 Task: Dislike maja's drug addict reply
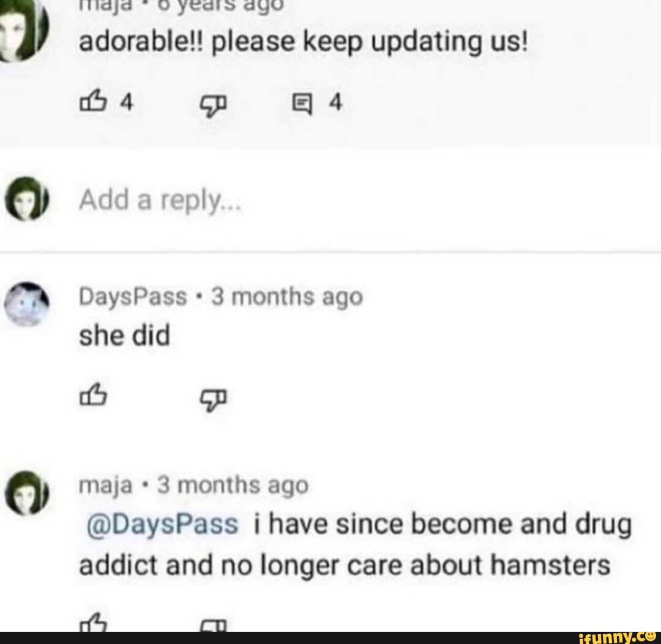214,625
